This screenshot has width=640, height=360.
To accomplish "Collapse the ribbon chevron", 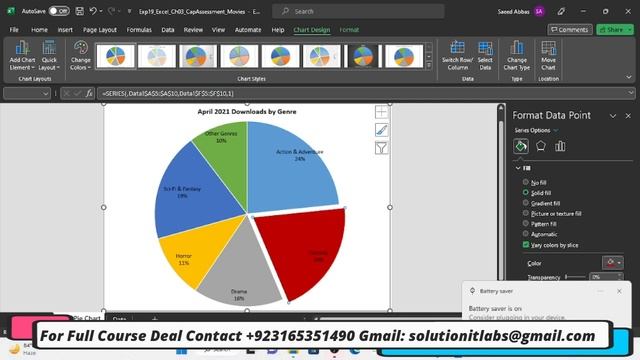I will (x=629, y=77).
